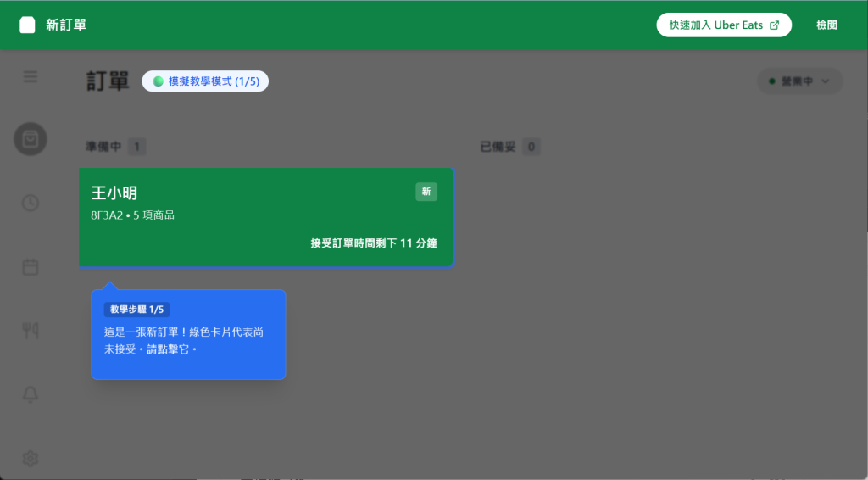Click the 新 badge on the order card

426,192
